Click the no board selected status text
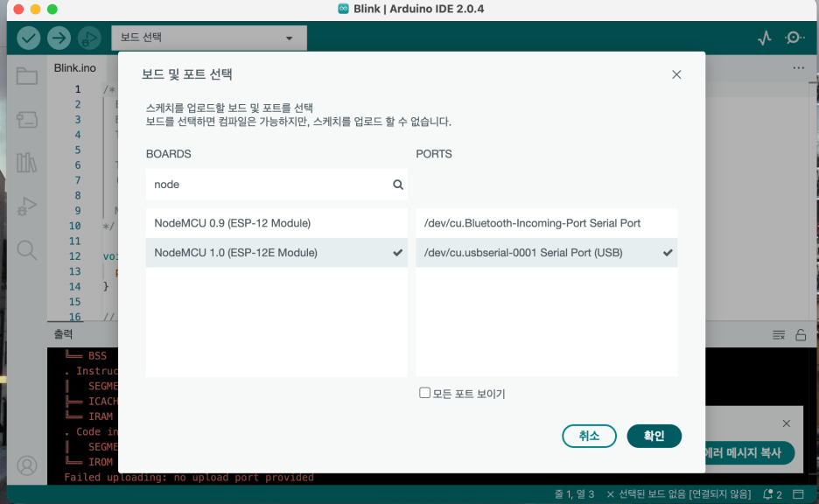This screenshot has height=504, width=819. [x=678, y=494]
